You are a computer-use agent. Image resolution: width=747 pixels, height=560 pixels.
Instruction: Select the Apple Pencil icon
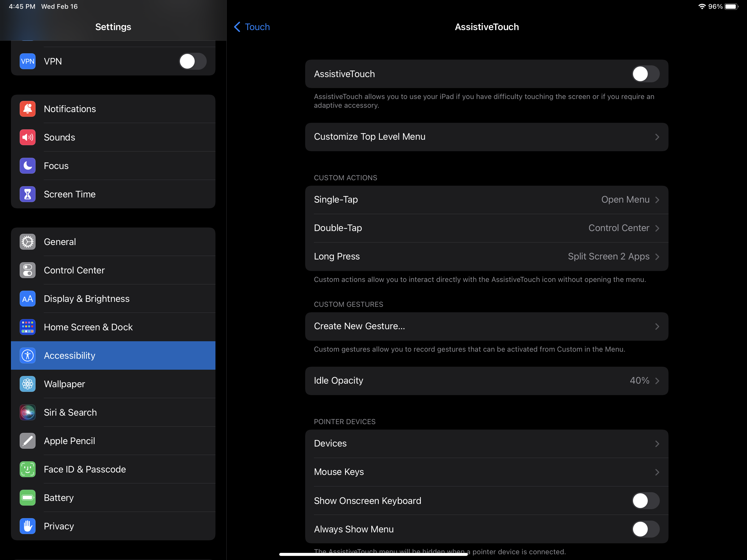click(x=27, y=441)
